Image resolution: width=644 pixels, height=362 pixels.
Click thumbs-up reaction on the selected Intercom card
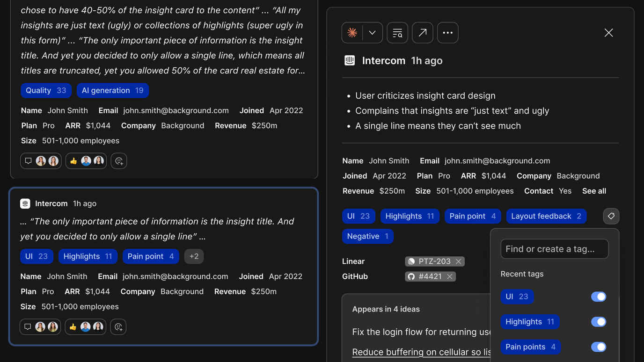click(86, 327)
